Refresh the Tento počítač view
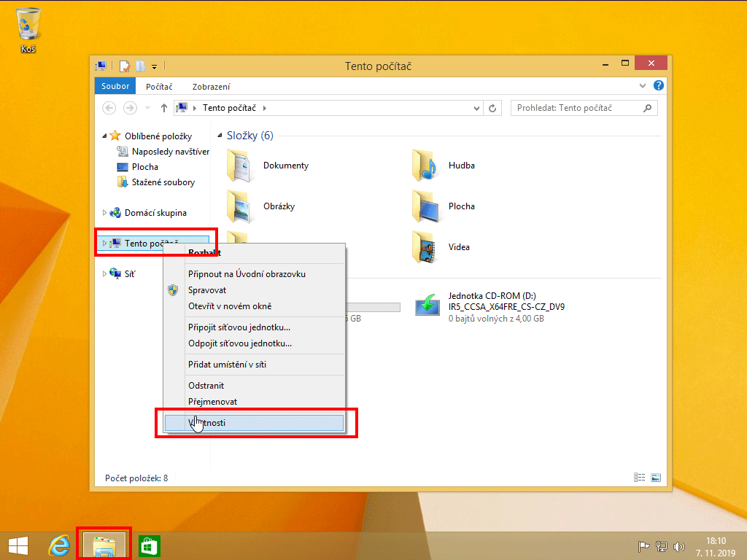747x560 pixels. 492,108
